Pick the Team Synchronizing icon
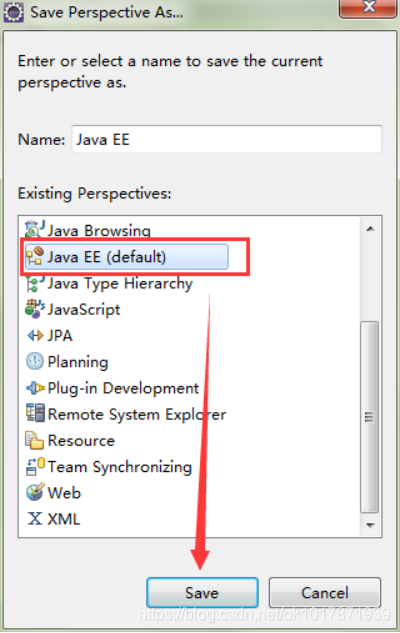The image size is (400, 633). 35,466
